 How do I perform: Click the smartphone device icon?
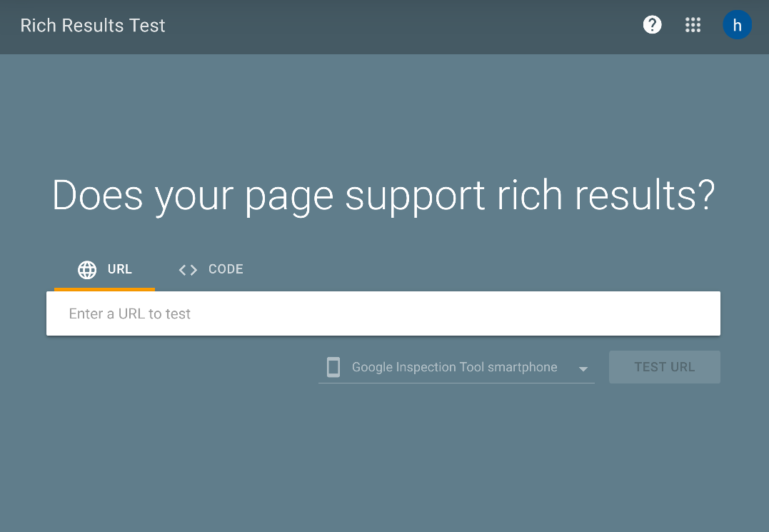333,367
